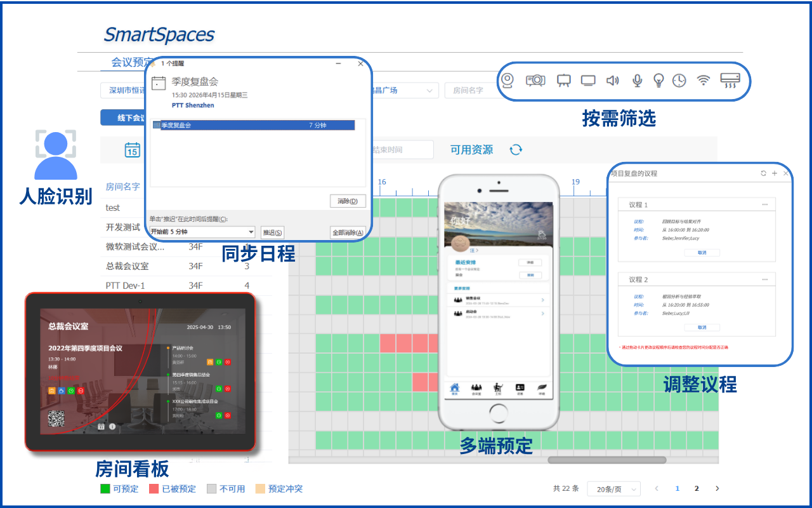This screenshot has height=508, width=812.
Task: Click 消除(D) button in reminder dialog
Action: 348,201
